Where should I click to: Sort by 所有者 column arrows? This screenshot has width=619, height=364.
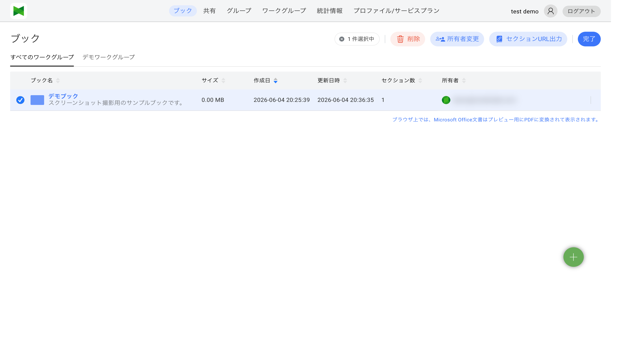[x=464, y=81]
